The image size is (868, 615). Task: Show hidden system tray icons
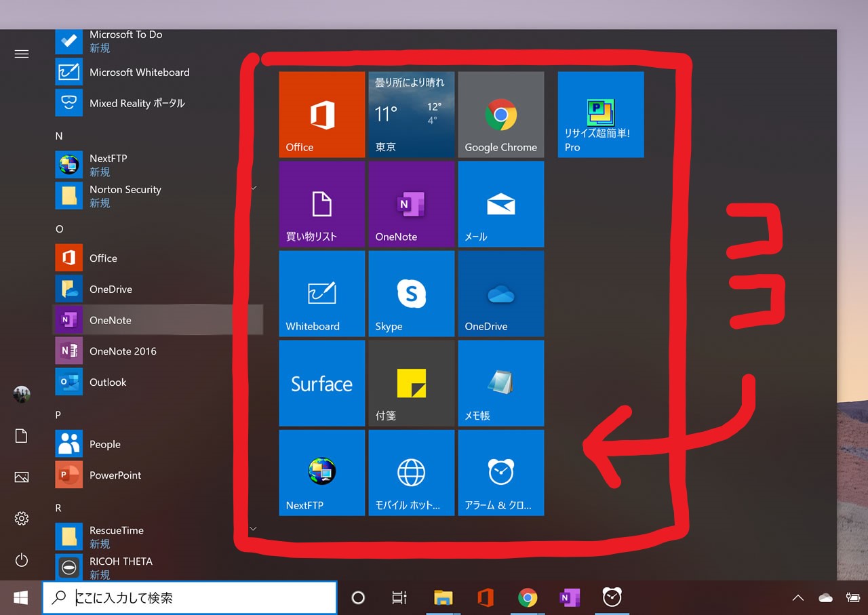click(x=798, y=597)
